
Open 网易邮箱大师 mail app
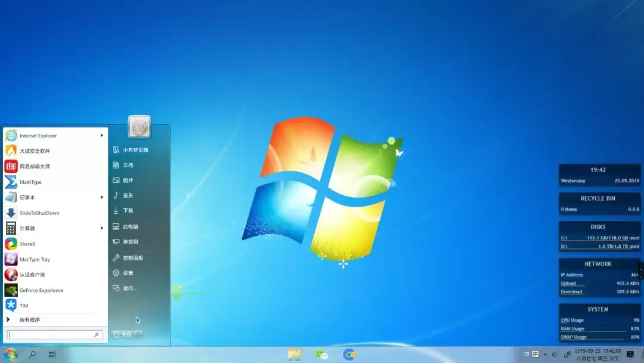[55, 167]
